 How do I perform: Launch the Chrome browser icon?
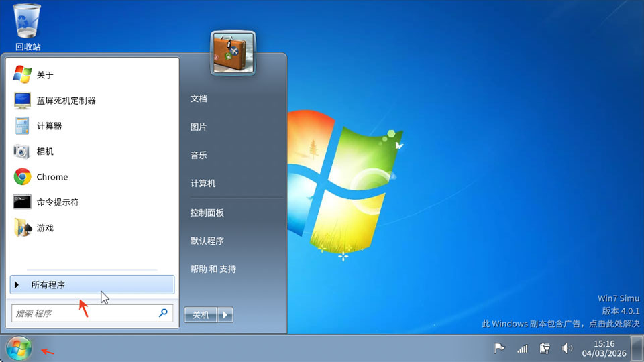point(22,177)
